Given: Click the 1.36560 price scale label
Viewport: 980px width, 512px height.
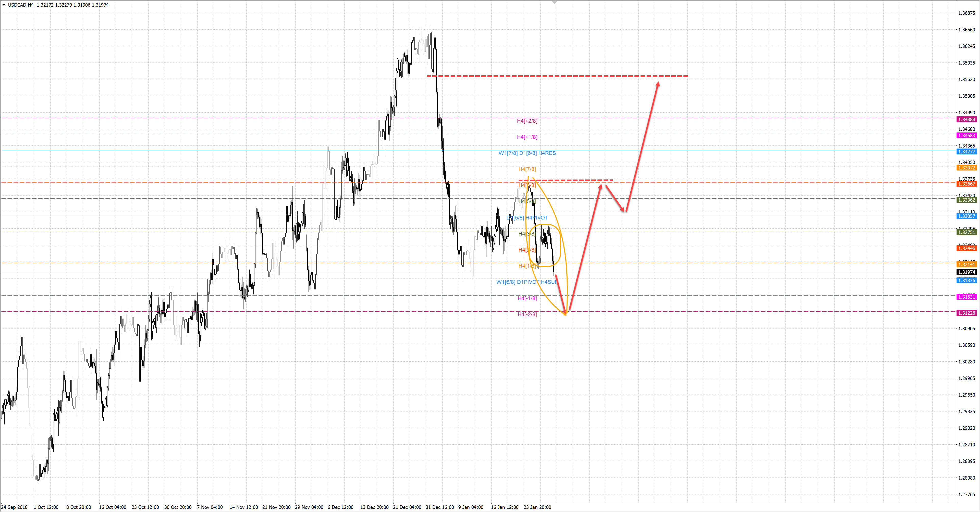Looking at the screenshot, I should [x=966, y=30].
